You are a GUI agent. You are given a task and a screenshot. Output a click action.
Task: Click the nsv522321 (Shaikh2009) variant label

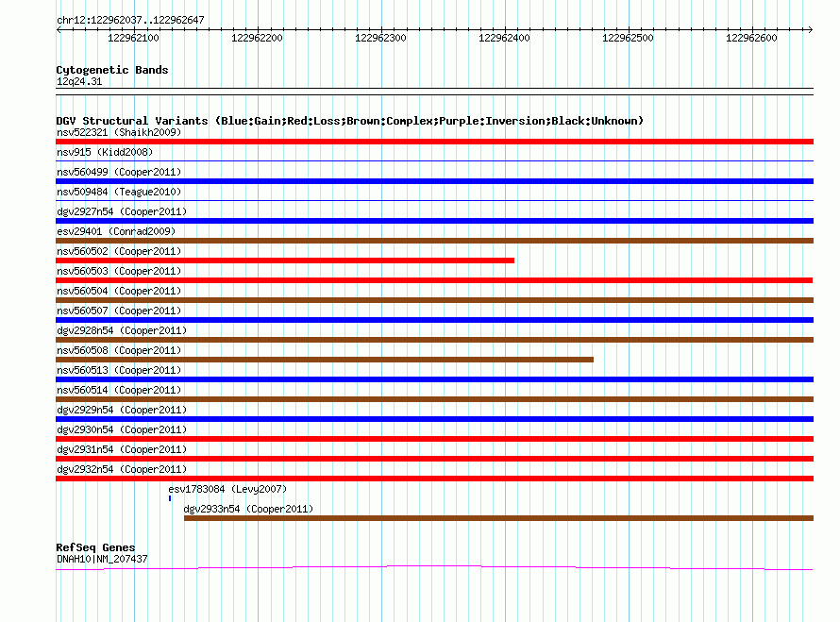tap(119, 132)
